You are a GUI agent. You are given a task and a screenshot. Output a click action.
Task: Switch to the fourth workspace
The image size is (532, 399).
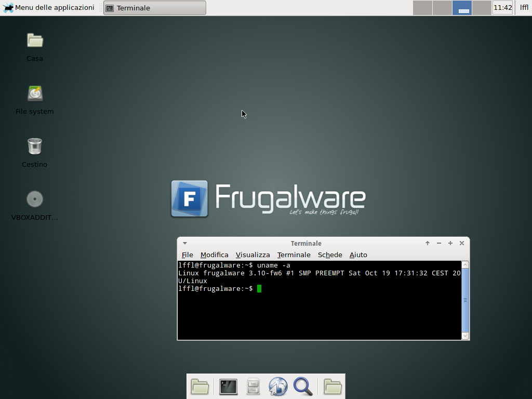point(482,8)
